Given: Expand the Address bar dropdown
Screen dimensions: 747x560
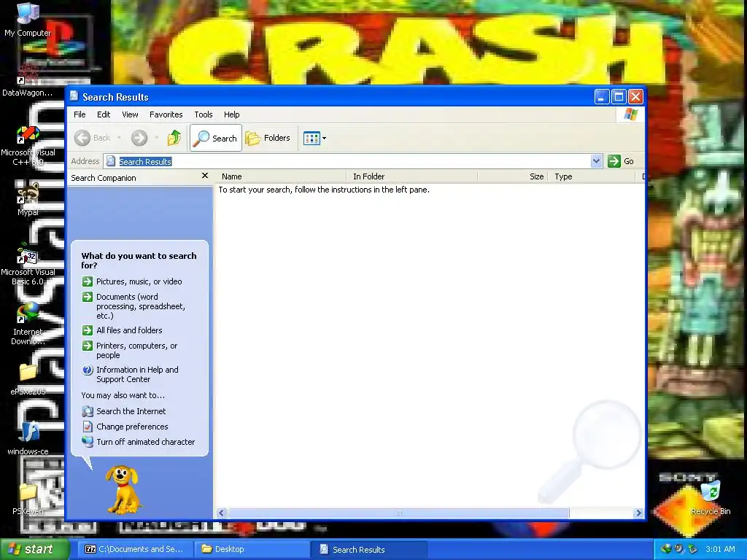Looking at the screenshot, I should pyautogui.click(x=596, y=161).
